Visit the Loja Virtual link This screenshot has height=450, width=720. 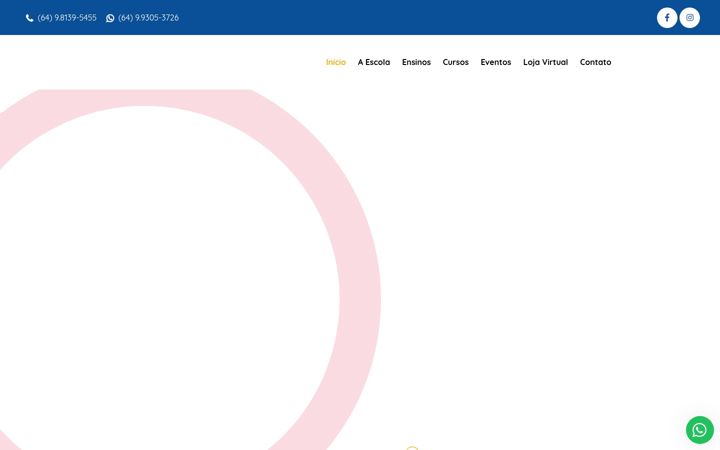(x=546, y=62)
